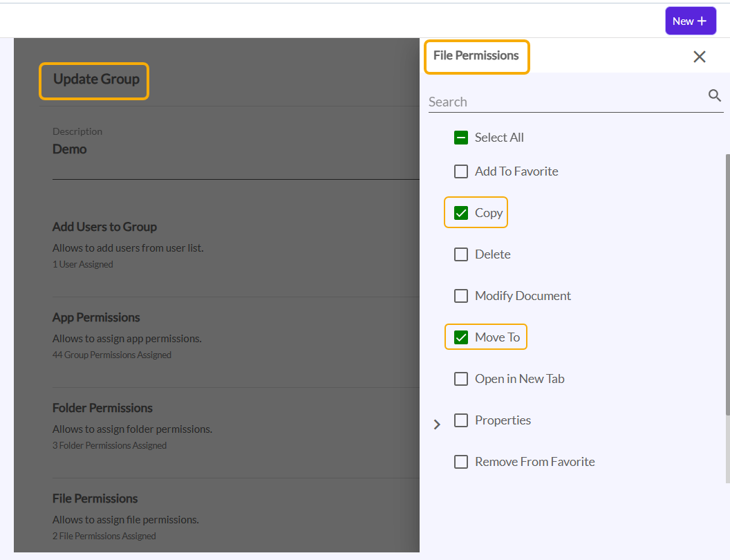
Task: Click the search magnifier icon
Action: point(715,95)
